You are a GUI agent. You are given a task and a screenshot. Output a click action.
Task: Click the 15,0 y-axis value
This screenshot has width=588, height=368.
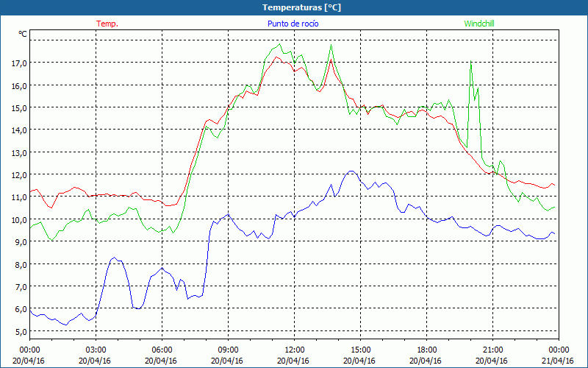pos(20,108)
